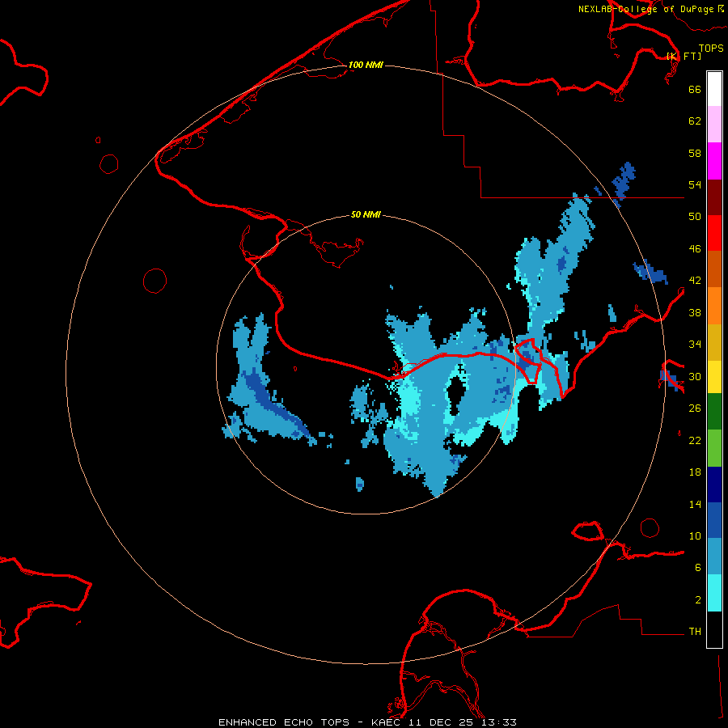The height and width of the screenshot is (728, 728).
Task: Click the '100 NMI' range ring label
Action: click(x=366, y=65)
